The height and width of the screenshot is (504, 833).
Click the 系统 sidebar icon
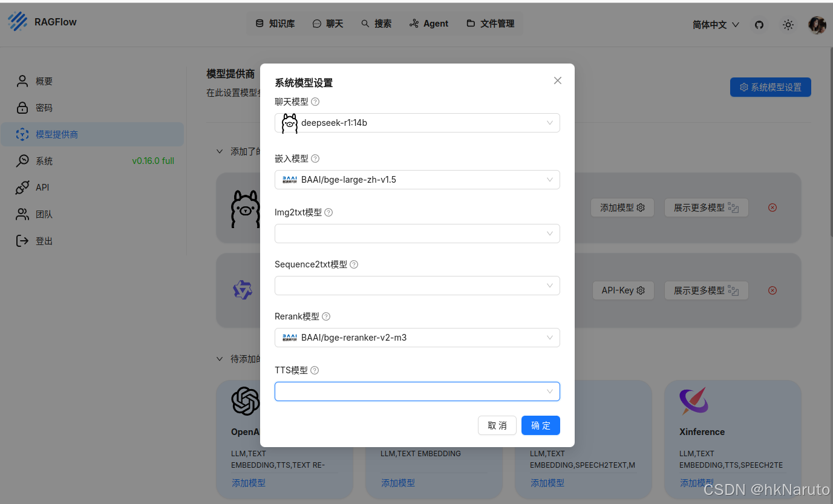[22, 161]
